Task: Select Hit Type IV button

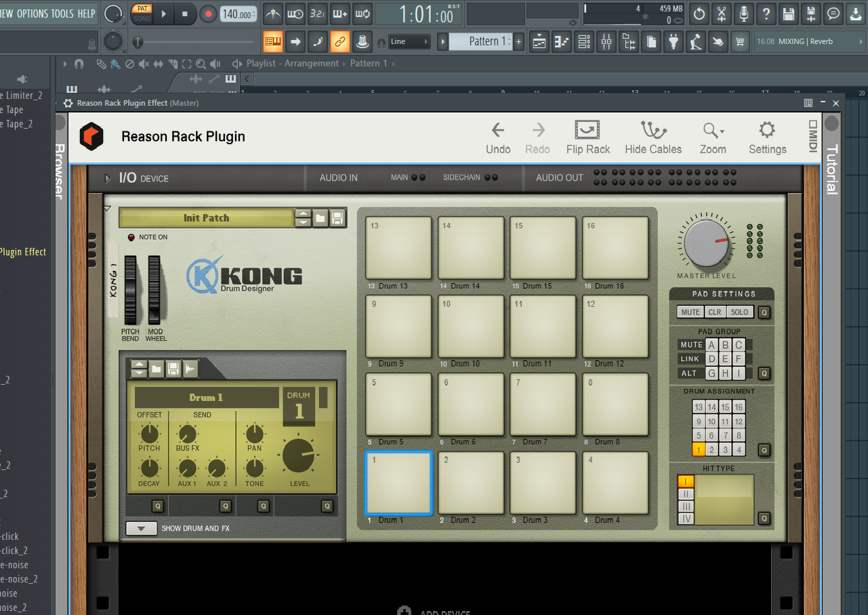Action: point(686,519)
